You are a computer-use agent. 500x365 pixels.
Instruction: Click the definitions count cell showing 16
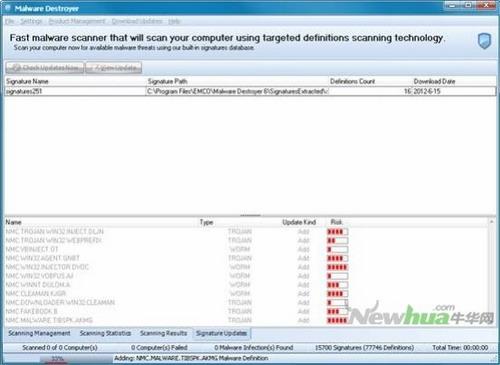[x=370, y=91]
